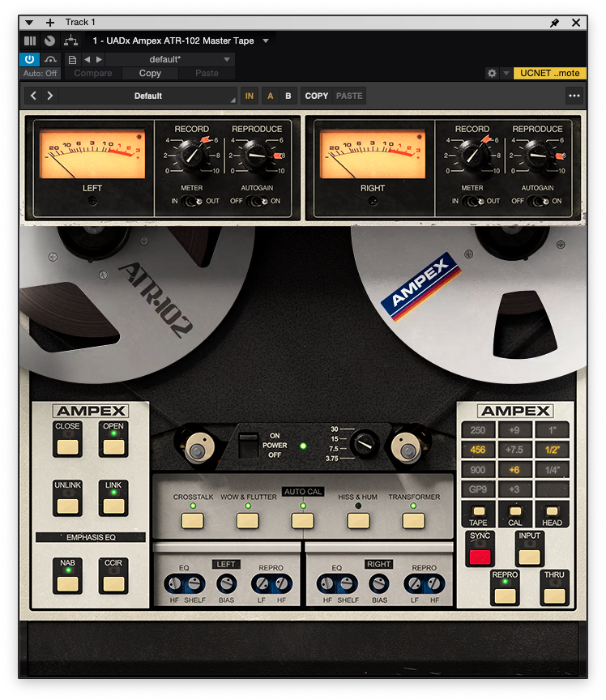
Task: Open the UCNET remote button
Action: click(550, 73)
